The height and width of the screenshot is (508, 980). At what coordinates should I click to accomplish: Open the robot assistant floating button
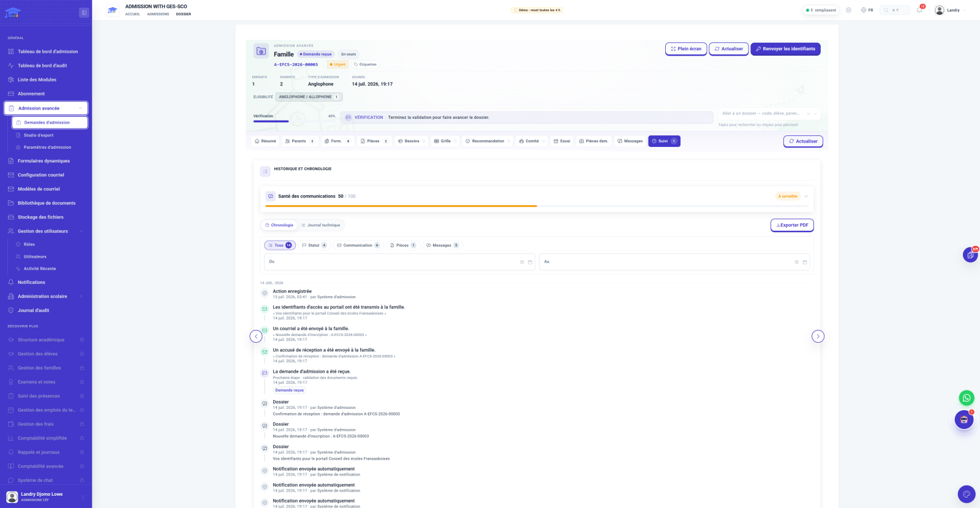click(x=964, y=420)
